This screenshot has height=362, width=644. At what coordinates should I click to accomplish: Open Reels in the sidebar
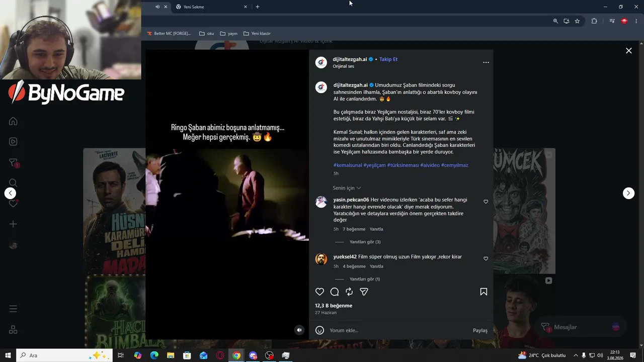13,142
